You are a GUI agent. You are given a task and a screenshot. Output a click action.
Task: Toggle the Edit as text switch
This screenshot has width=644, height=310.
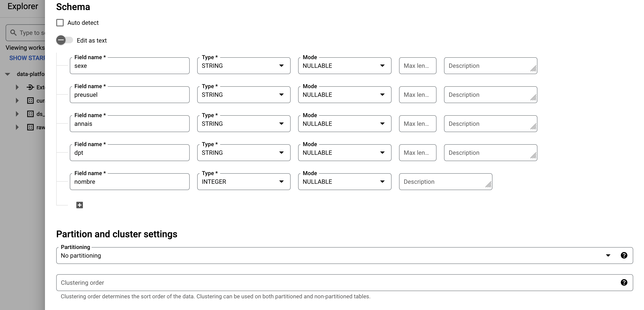pos(64,40)
